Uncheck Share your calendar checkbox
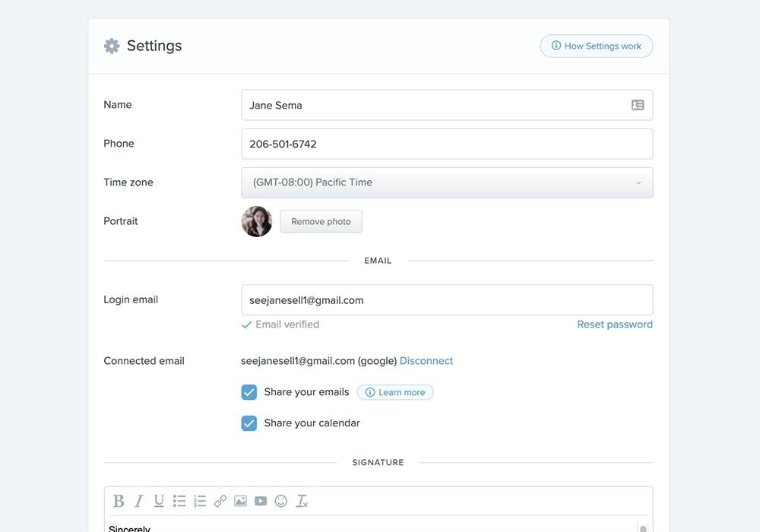The width and height of the screenshot is (760, 532). coord(249,423)
